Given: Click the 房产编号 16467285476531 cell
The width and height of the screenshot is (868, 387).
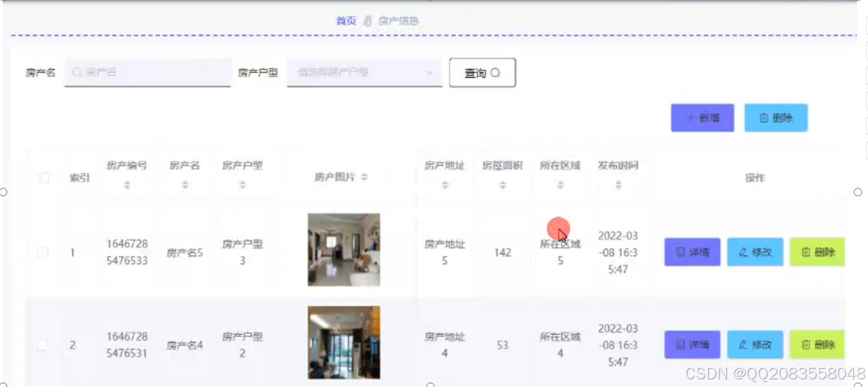Looking at the screenshot, I should (x=126, y=345).
